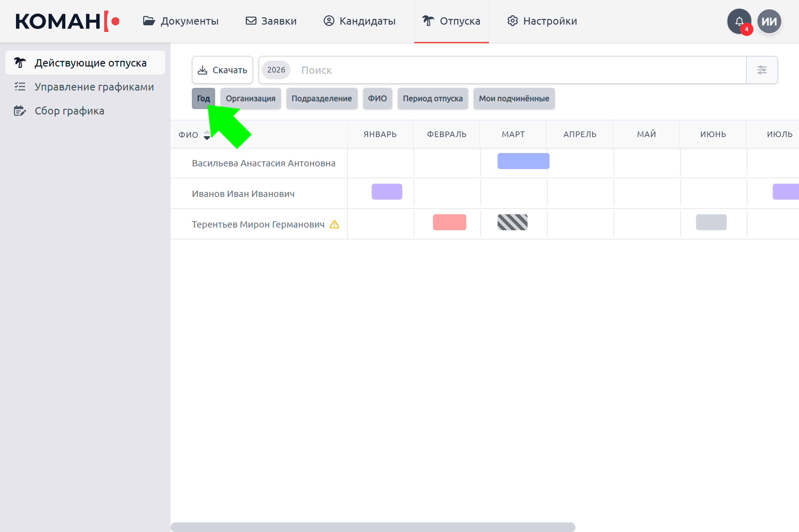Open Сбор графика in sidebar
Screen dimensions: 799x532
(69, 111)
